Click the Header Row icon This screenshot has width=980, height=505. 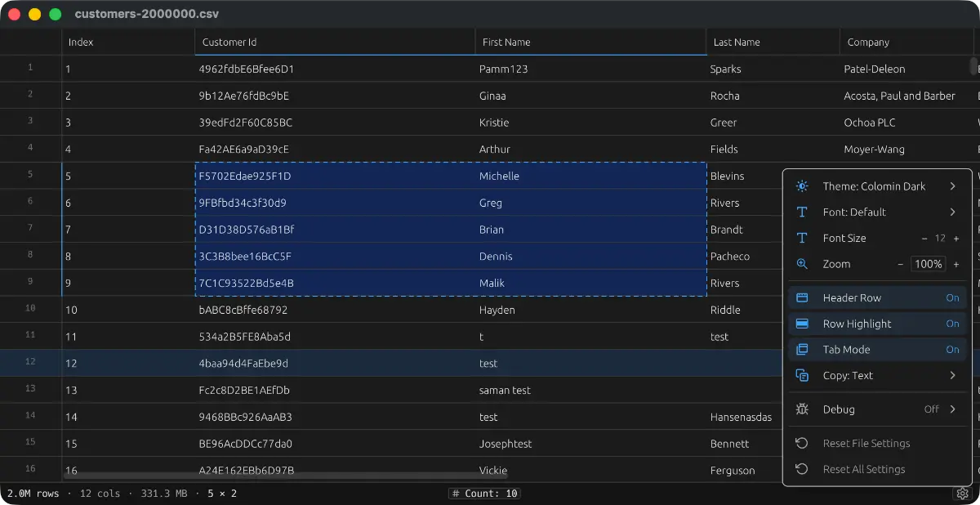click(x=802, y=297)
